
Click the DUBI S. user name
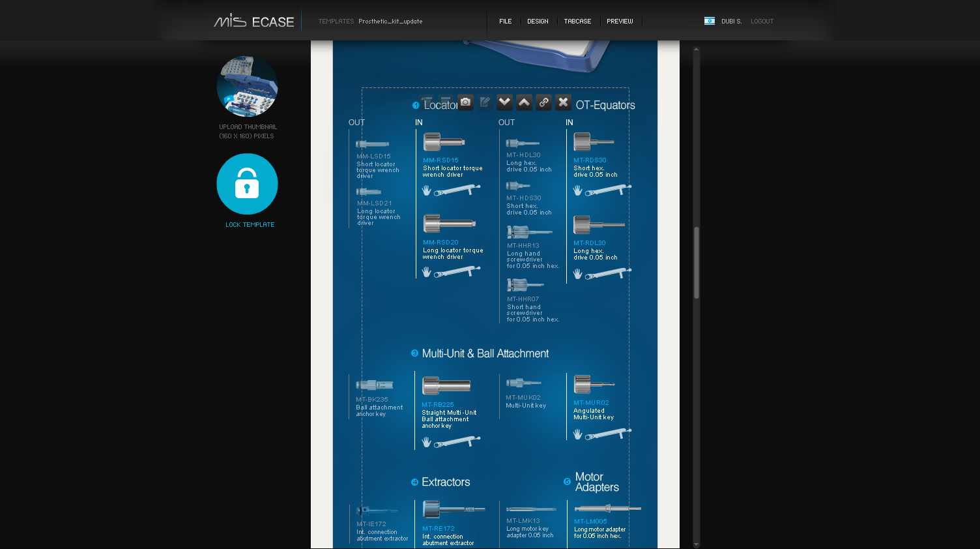click(x=732, y=22)
